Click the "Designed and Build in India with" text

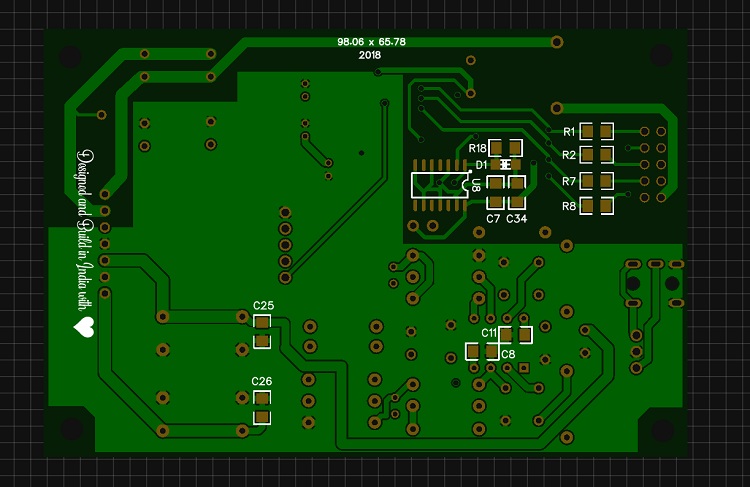pyautogui.click(x=85, y=230)
